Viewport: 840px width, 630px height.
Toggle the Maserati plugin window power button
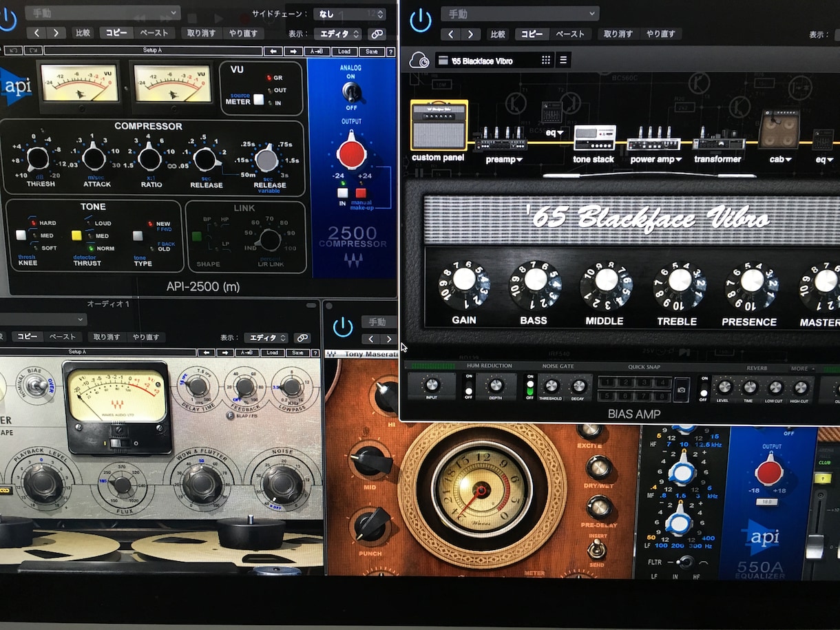pyautogui.click(x=342, y=327)
